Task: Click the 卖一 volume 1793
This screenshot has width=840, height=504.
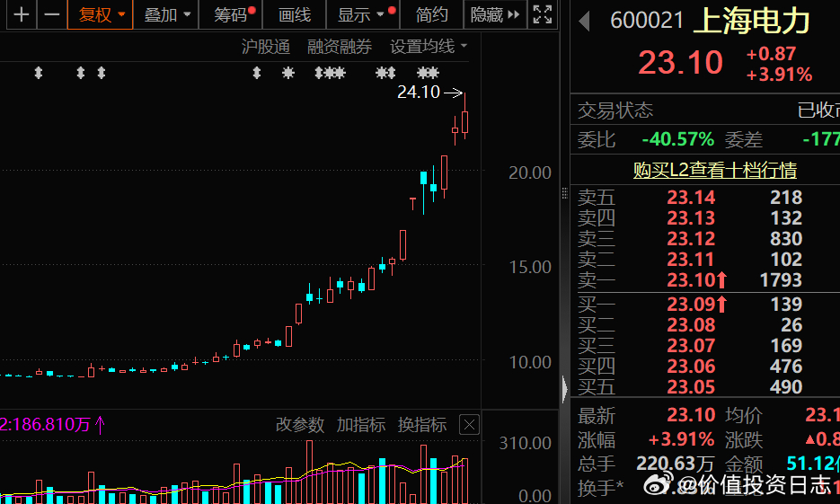Action: [781, 280]
